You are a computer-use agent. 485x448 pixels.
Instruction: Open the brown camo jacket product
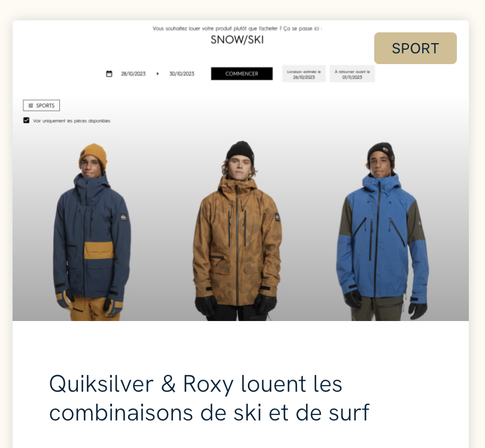point(237,231)
